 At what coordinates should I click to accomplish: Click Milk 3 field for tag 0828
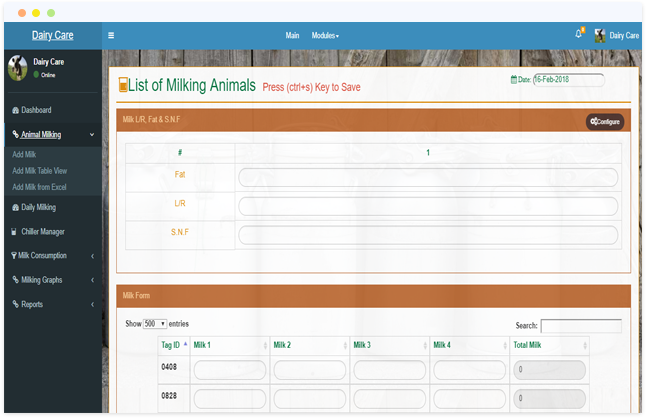click(x=389, y=399)
